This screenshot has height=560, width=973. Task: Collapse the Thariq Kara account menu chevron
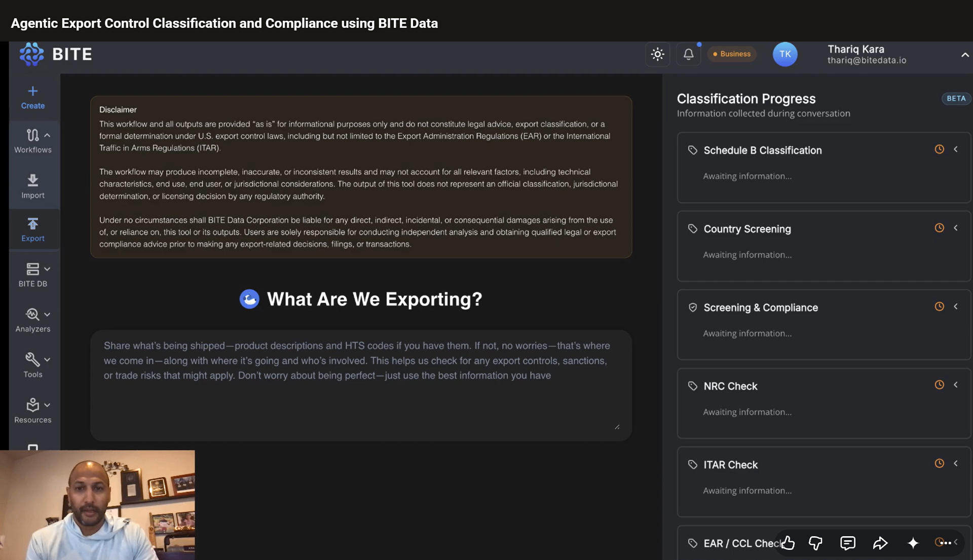[x=965, y=55]
